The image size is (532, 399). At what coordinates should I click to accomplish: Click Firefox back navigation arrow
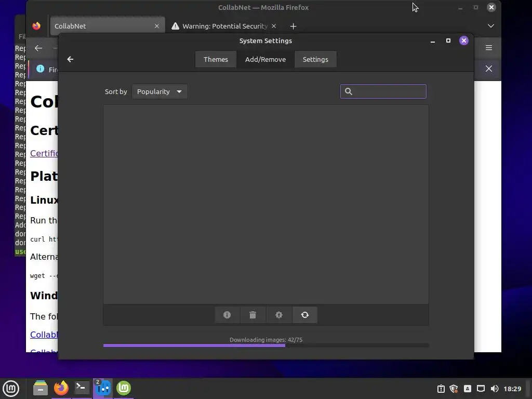pyautogui.click(x=38, y=48)
